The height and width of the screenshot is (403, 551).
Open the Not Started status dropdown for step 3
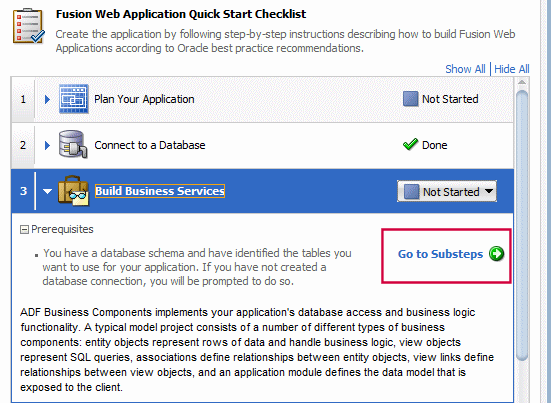click(x=447, y=191)
